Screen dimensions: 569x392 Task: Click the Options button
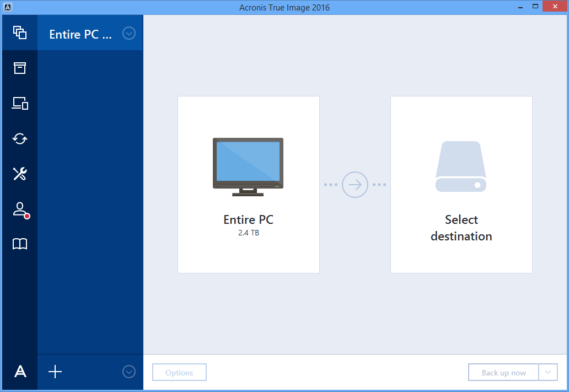point(179,372)
